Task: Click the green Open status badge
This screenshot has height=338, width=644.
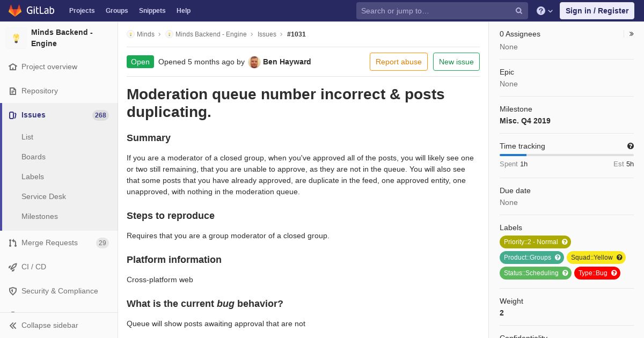Action: click(140, 62)
